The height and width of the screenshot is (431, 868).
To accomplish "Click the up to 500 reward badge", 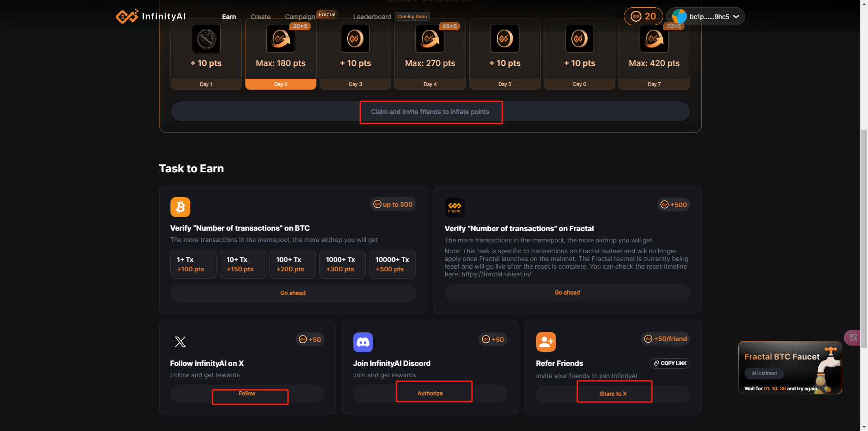I will (393, 204).
